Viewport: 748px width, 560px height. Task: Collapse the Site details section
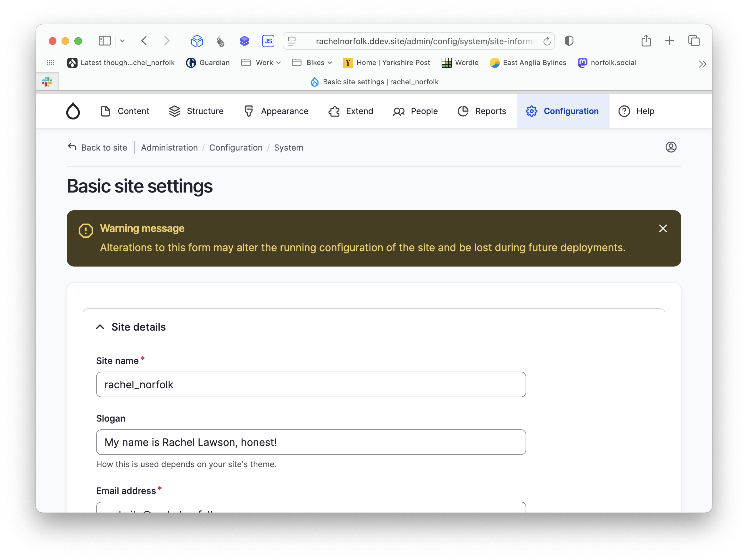(131, 327)
